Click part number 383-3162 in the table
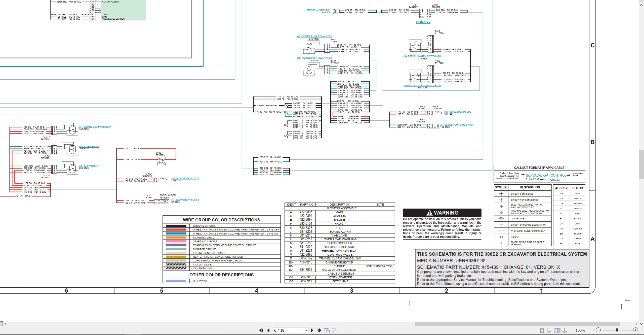The image size is (644, 335). 306,258
